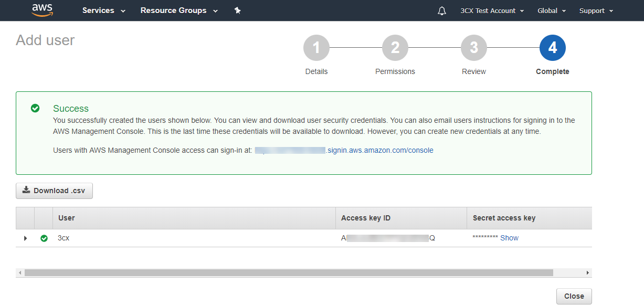Open the Resource Groups dropdown

tap(179, 10)
